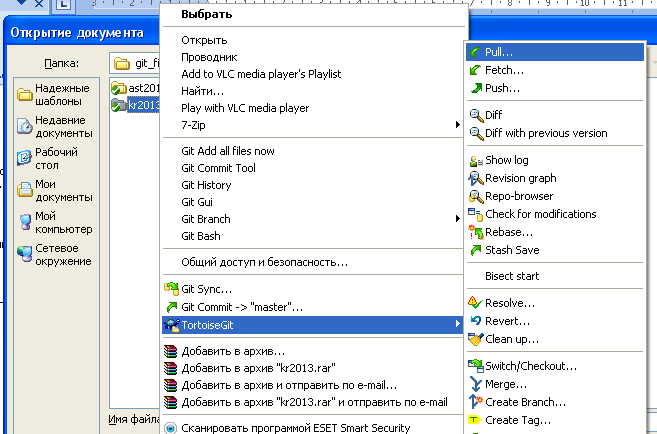The image size is (657, 434).
Task: Select Bisect start in TortoiseGit submenu
Action: pos(555,276)
